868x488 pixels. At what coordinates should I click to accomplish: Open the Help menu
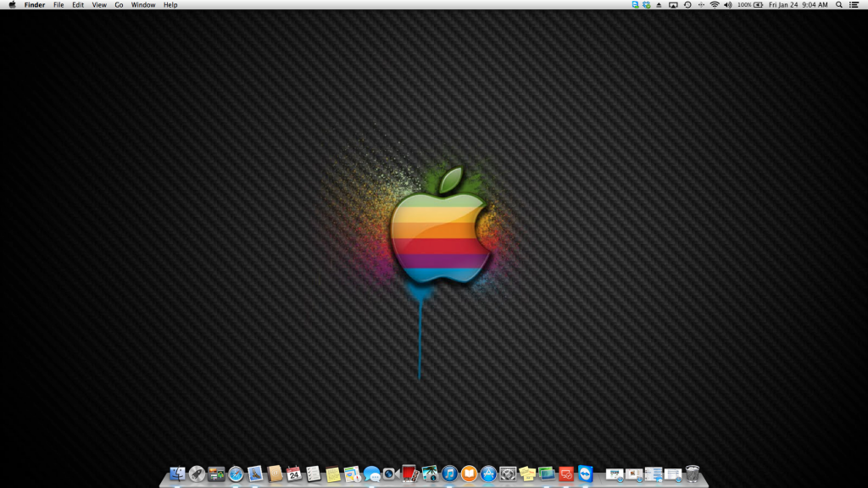170,4
